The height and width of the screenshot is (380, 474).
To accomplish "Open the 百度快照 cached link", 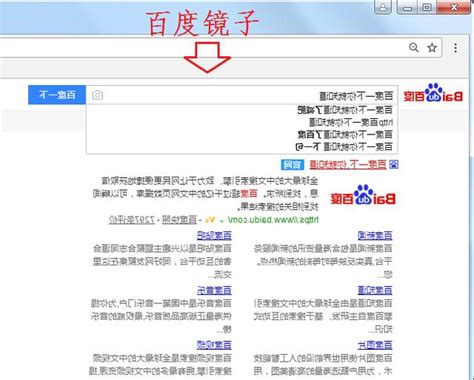I will [179, 220].
